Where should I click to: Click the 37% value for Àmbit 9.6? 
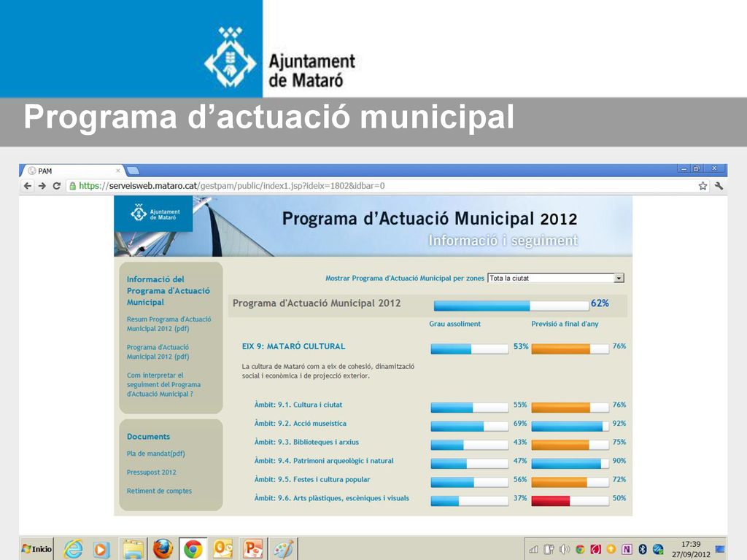(519, 498)
